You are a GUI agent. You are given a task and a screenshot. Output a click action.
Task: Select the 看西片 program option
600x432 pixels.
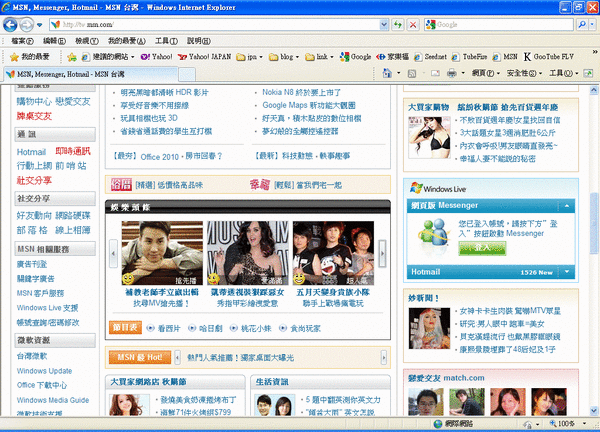point(164,328)
